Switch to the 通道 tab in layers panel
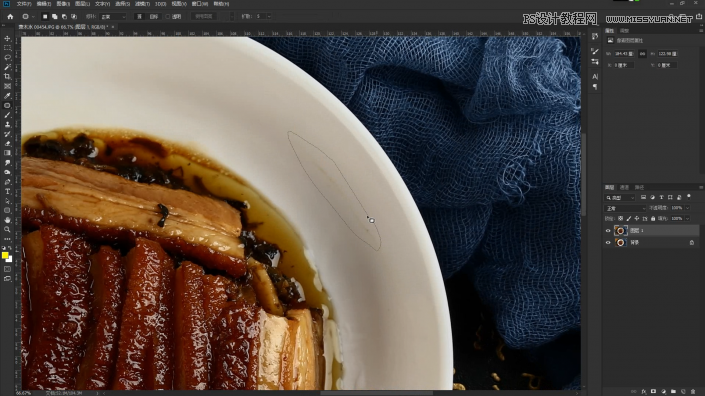The image size is (705, 396). (x=624, y=187)
